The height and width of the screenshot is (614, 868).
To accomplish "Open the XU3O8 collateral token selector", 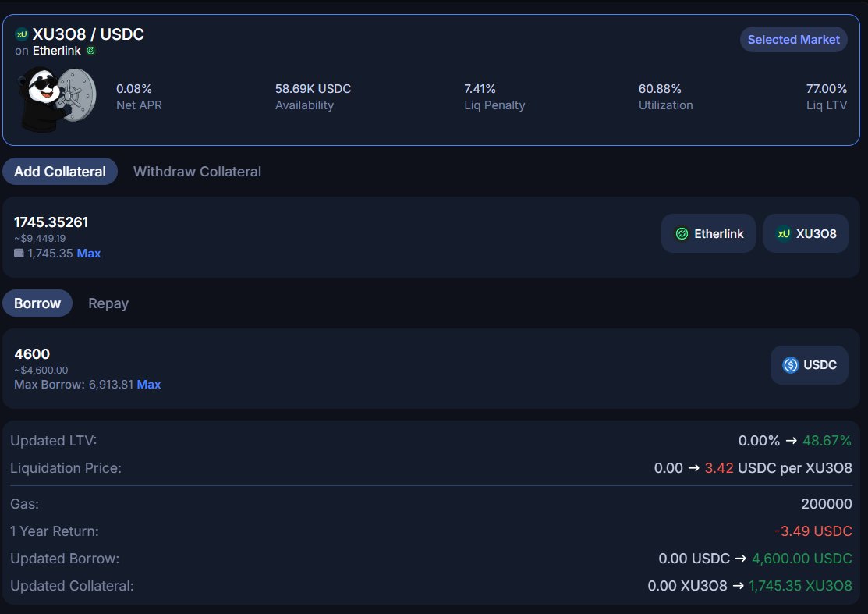I will click(x=806, y=233).
